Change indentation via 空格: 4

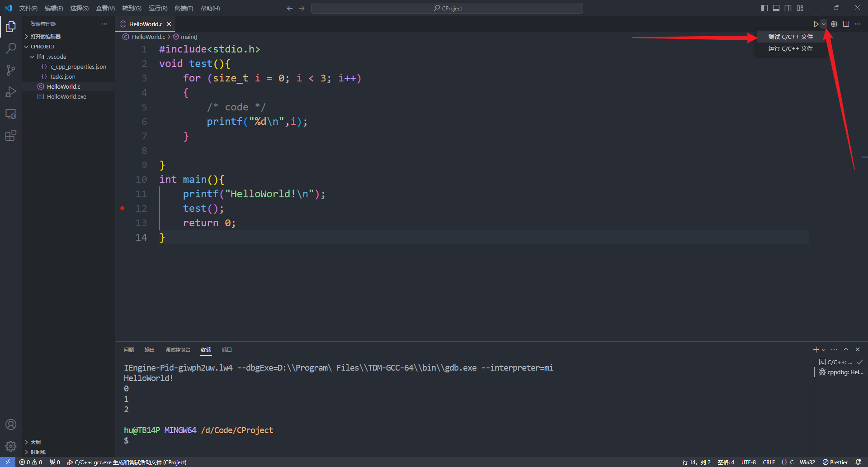point(726,462)
